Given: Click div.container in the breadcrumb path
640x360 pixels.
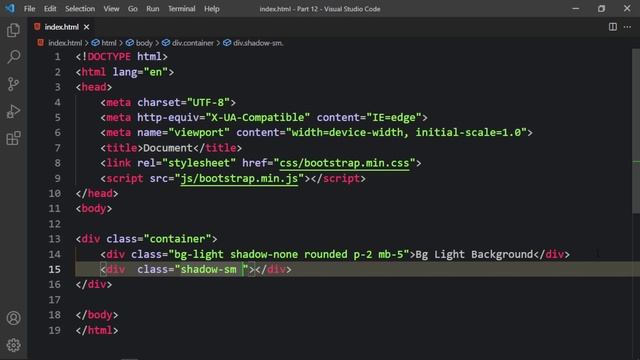Looking at the screenshot, I should (192, 43).
